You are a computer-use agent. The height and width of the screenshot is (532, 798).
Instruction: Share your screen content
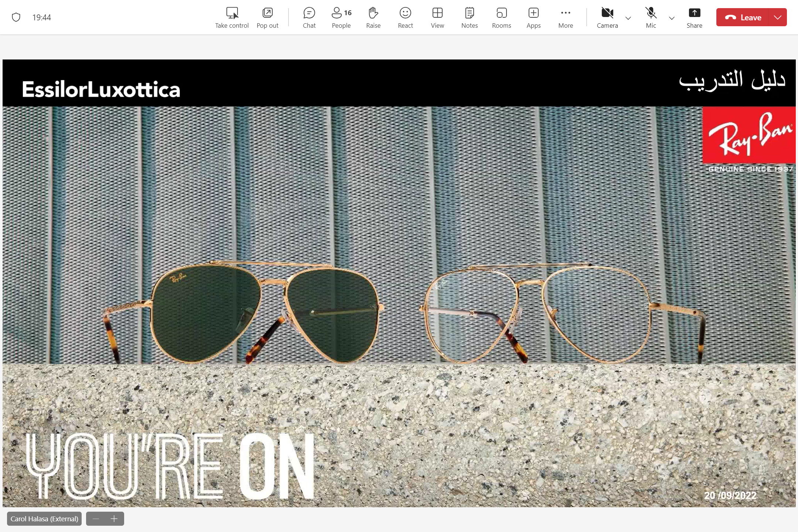[x=694, y=17]
